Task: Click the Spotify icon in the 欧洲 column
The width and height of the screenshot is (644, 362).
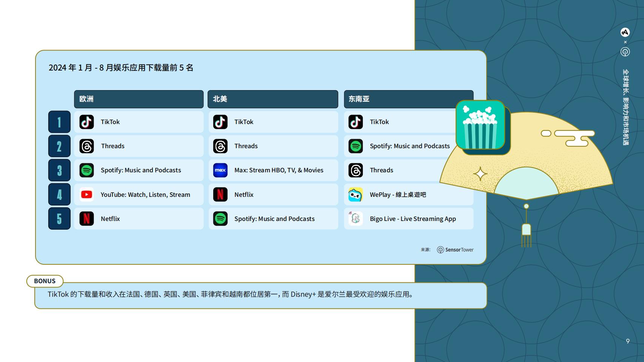Action: (86, 170)
